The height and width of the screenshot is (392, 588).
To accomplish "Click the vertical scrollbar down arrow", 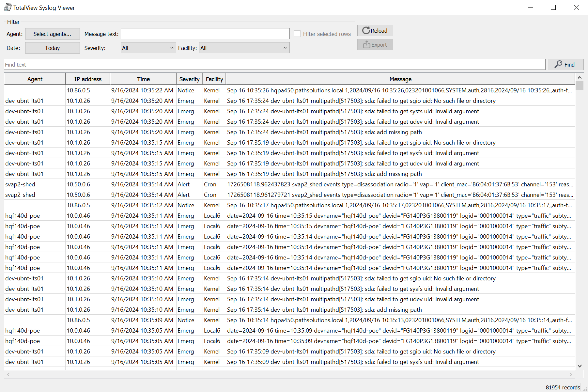I will 580,366.
